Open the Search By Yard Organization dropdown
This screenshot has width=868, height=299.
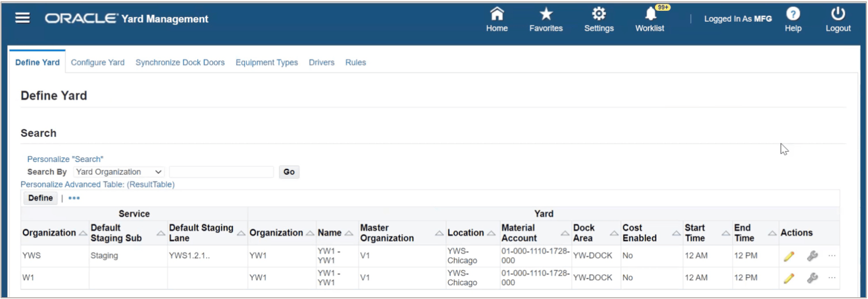[x=119, y=172]
